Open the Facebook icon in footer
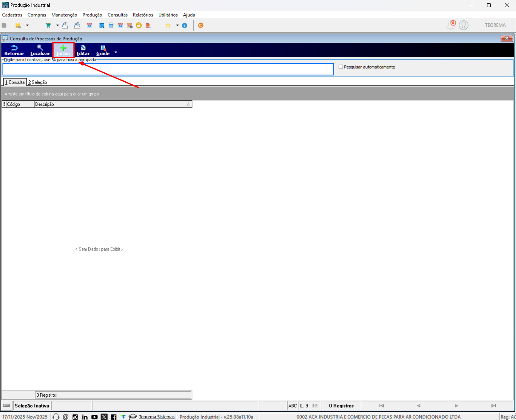The image size is (516, 420). click(x=114, y=417)
